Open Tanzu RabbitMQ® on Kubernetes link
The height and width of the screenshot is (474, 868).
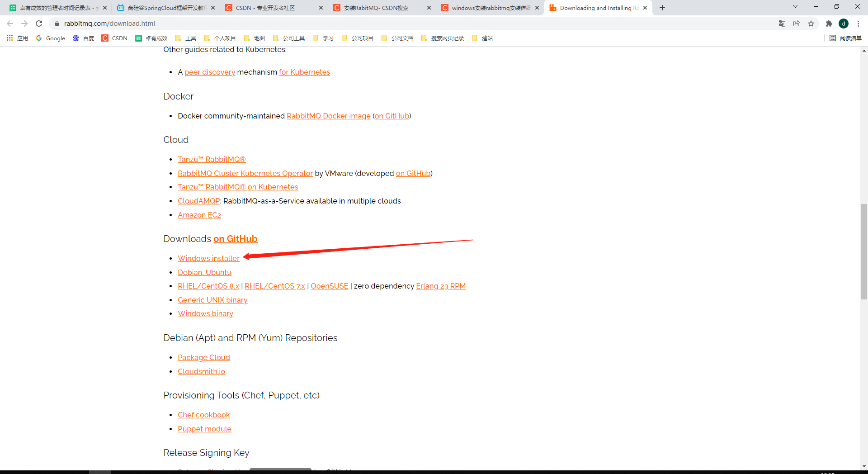point(238,187)
